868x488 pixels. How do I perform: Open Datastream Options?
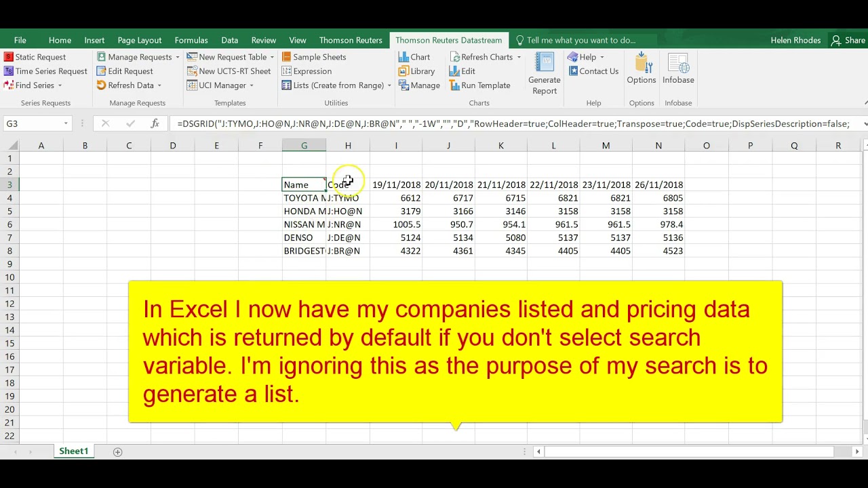point(641,68)
